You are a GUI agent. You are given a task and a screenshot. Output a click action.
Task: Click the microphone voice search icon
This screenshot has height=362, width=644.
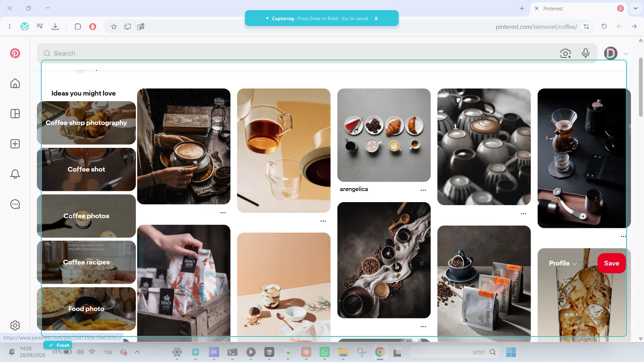(x=586, y=53)
